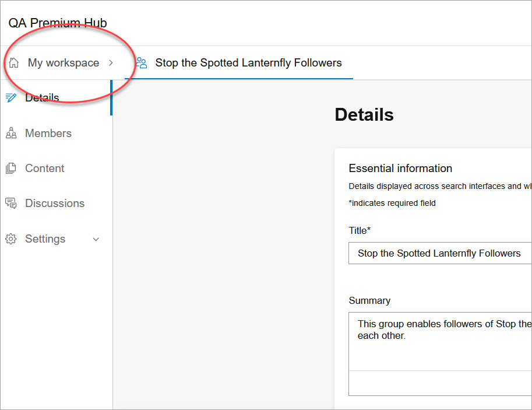Open the Content section
The image size is (532, 410).
[x=45, y=169]
